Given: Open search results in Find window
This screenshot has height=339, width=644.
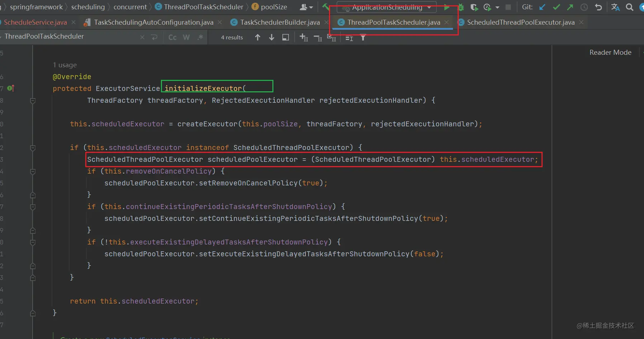Looking at the screenshot, I should pos(286,37).
